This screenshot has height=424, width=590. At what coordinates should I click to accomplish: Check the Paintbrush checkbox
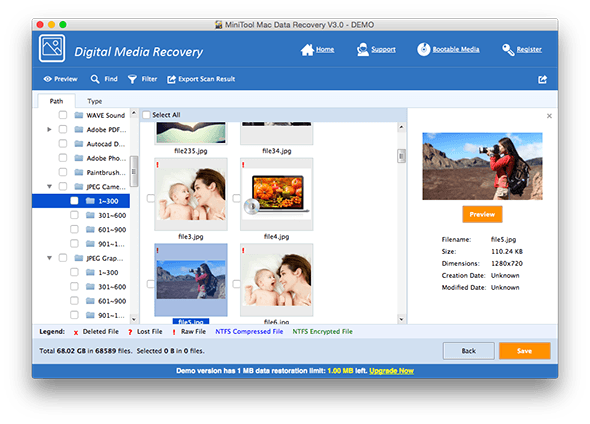[x=63, y=172]
